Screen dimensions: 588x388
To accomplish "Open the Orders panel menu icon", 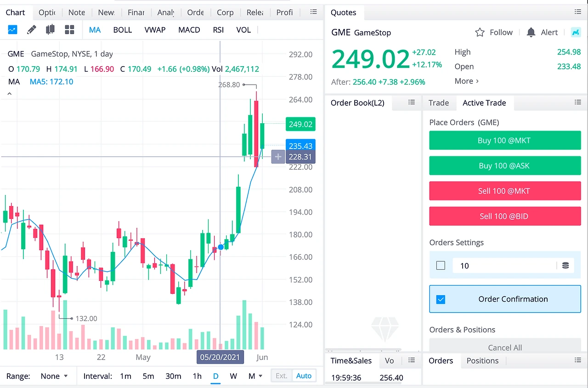I will pos(578,360).
